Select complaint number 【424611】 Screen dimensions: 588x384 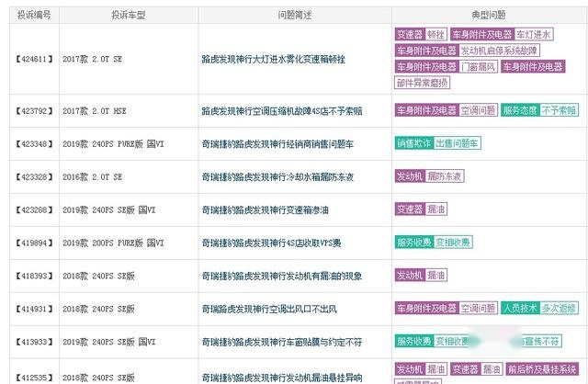(x=34, y=59)
